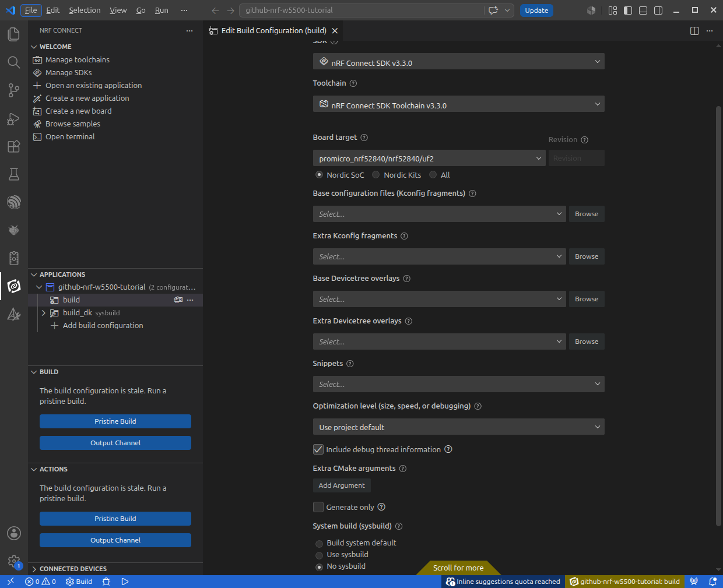Go back using title bar arrow
Image resolution: width=723 pixels, height=588 pixels.
point(215,10)
